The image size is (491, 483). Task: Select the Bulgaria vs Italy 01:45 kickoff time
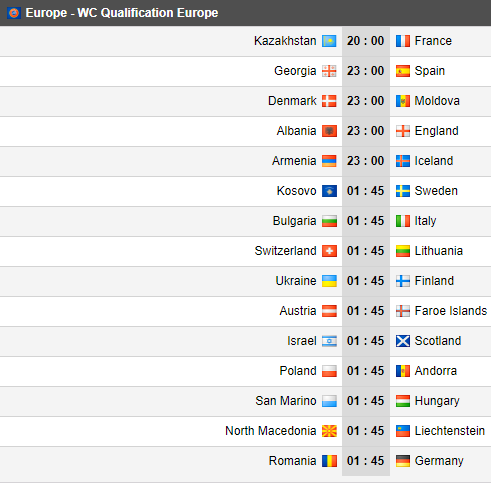(366, 221)
